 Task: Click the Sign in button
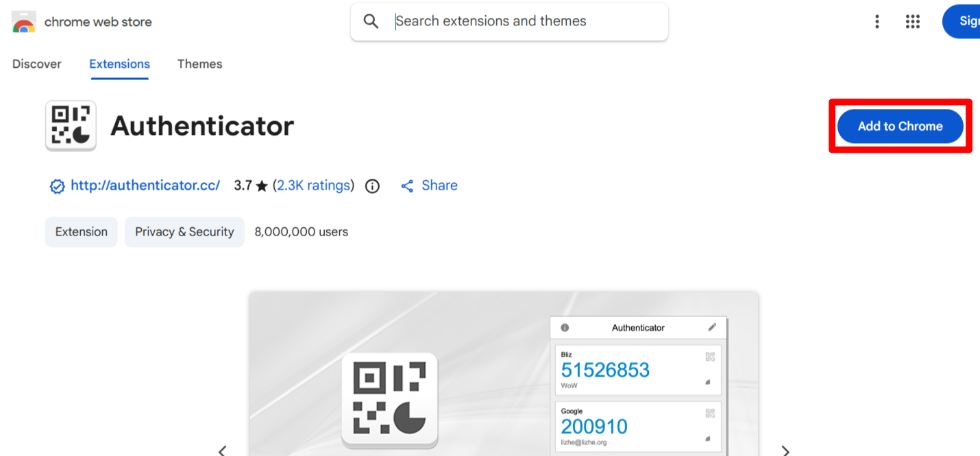961,21
